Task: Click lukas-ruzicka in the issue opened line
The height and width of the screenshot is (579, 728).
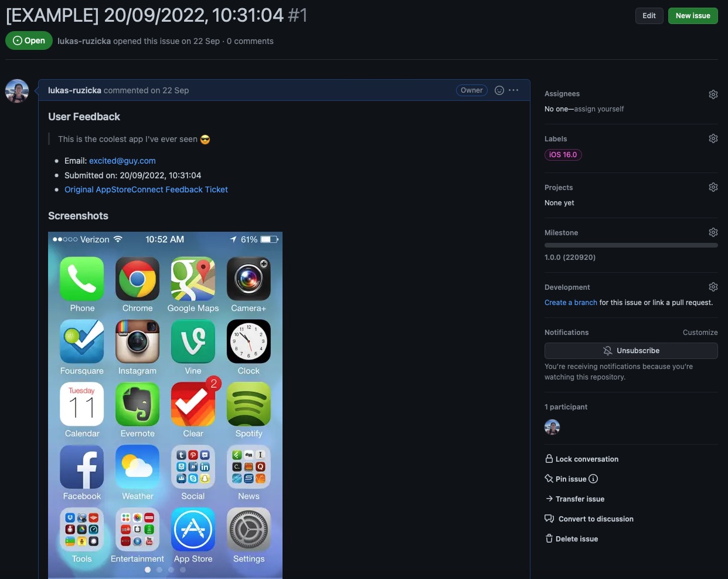Action: pos(84,41)
